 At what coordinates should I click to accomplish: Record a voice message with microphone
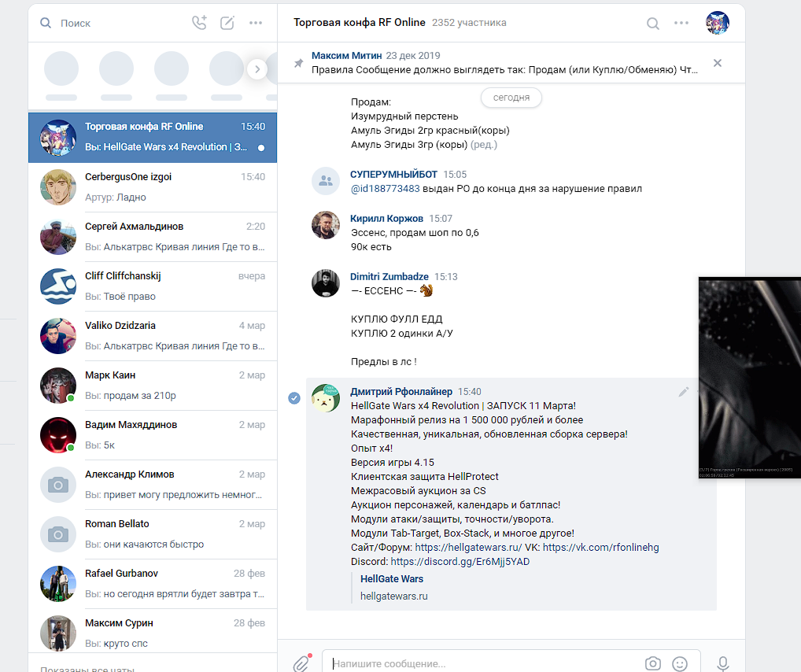[x=723, y=663]
